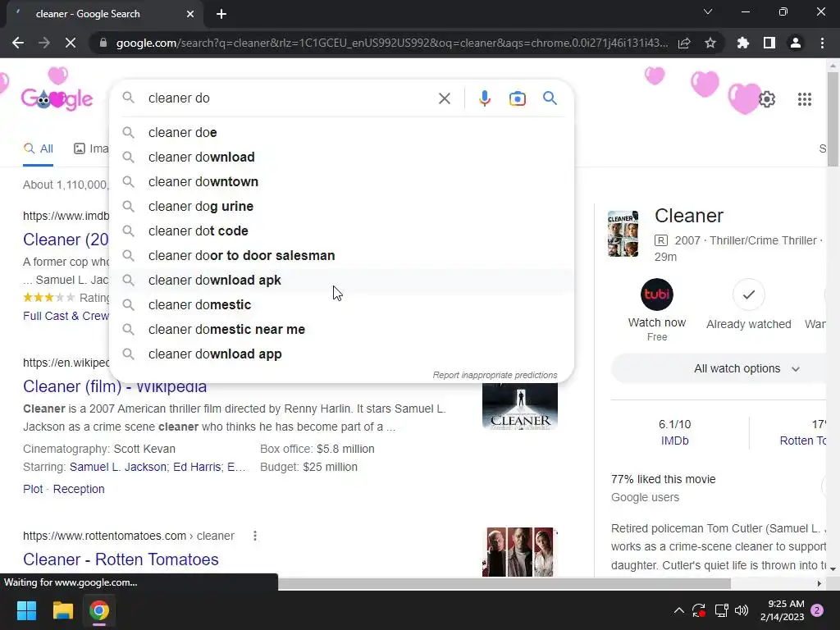840x630 pixels.
Task: Click the Tubi Watch now icon
Action: click(x=657, y=294)
